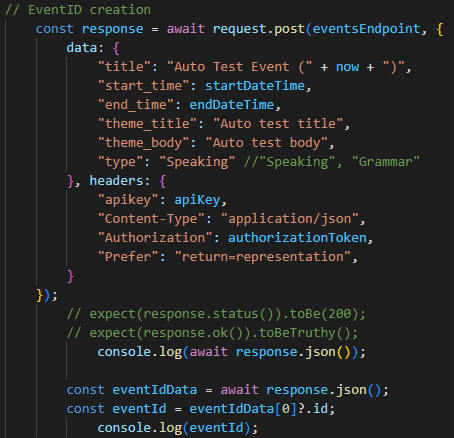The height and width of the screenshot is (438, 454).
Task: Click the apiKey variable reference
Action: point(197,200)
